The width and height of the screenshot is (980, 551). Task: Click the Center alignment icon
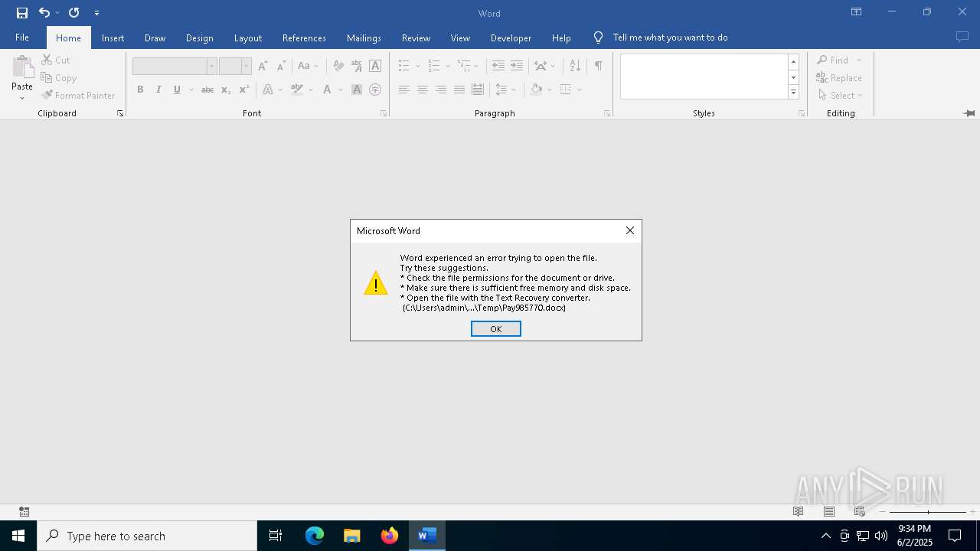coord(423,90)
